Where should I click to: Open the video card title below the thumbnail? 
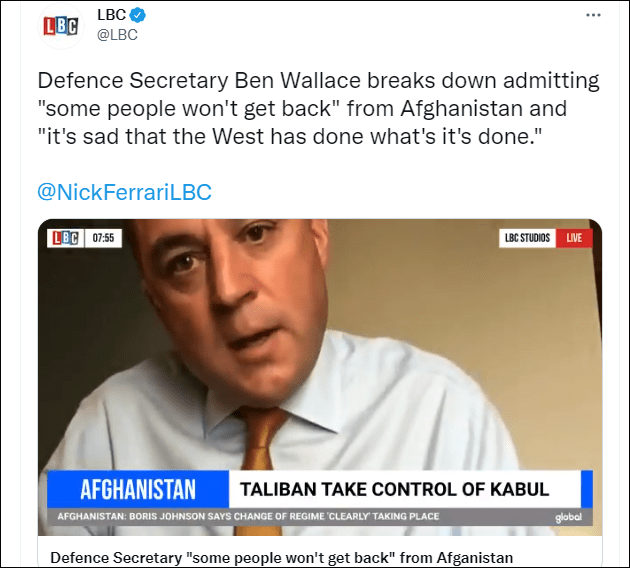282,558
